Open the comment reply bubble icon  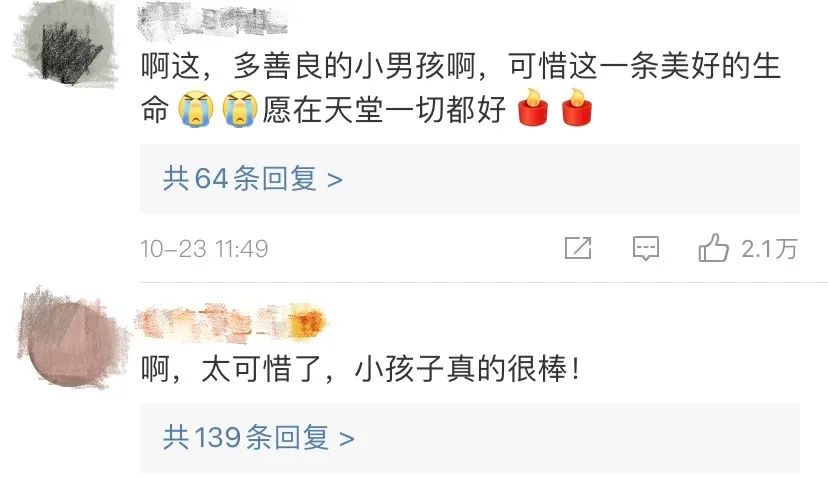(646, 248)
